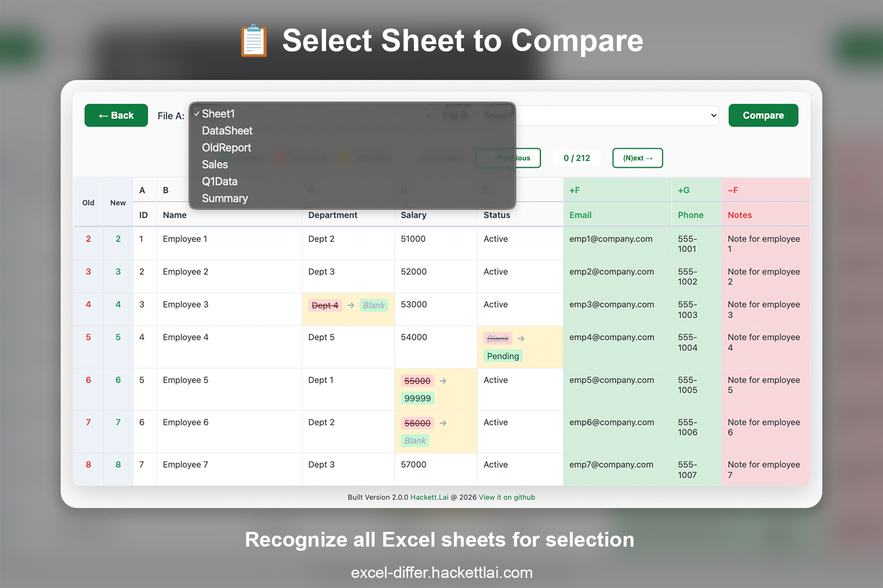This screenshot has height=588, width=883.
Task: Click the arrow icon in Employee 5's salary change
Action: (443, 381)
